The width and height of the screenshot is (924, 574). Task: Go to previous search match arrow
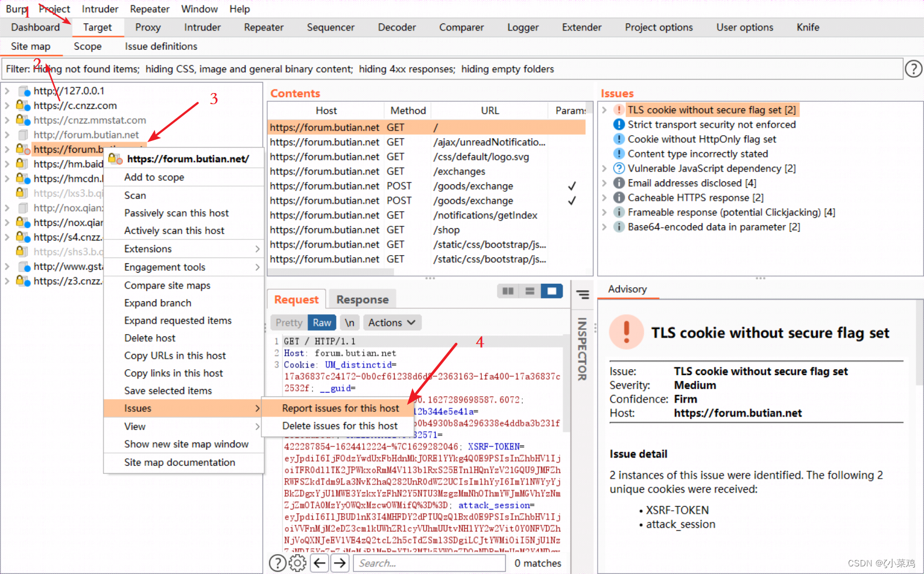point(319,563)
